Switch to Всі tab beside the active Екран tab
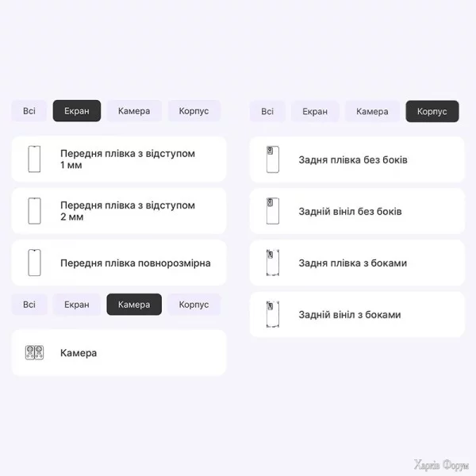The image size is (476, 476). pyautogui.click(x=29, y=111)
